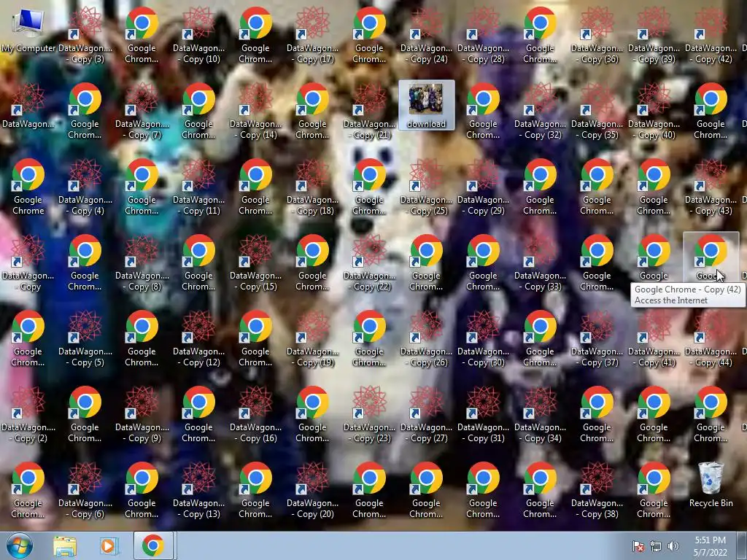Click DataWagon - Copy (42) shortcut
This screenshot has width=747, height=560.
click(711, 34)
